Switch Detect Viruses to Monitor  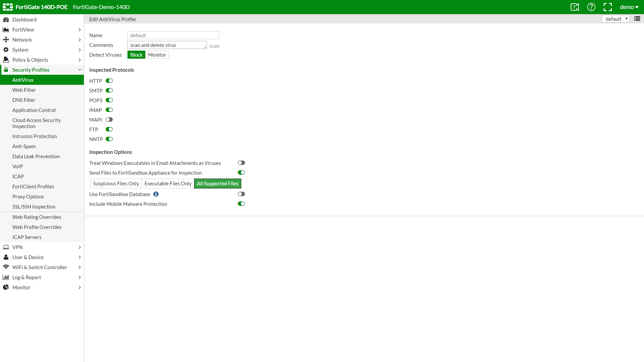pyautogui.click(x=157, y=55)
